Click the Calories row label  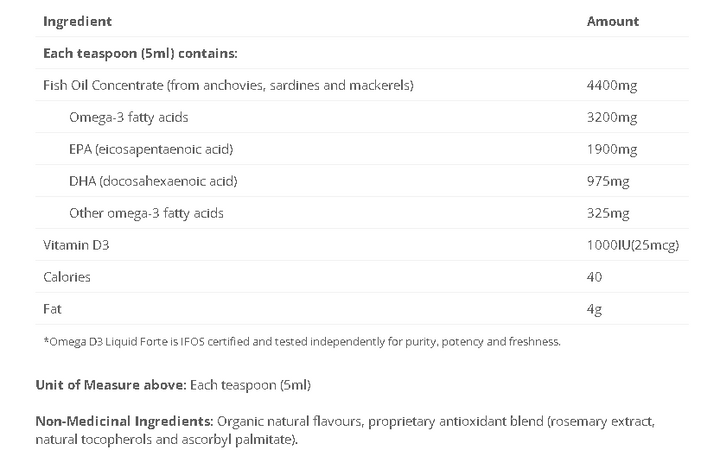pyautogui.click(x=67, y=277)
